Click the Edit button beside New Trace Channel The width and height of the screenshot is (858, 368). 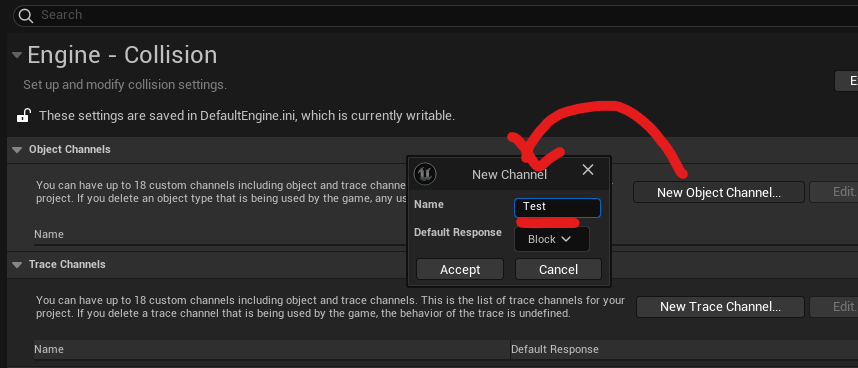[x=835, y=307]
